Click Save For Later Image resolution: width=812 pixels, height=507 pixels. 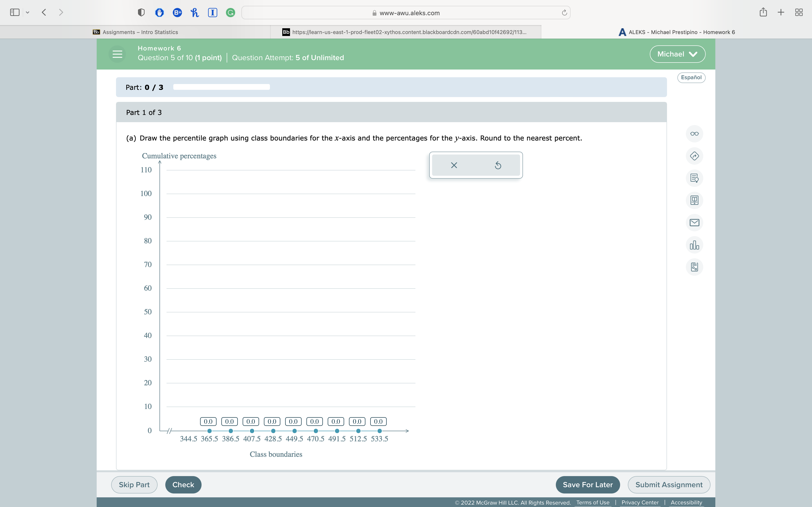[587, 485]
